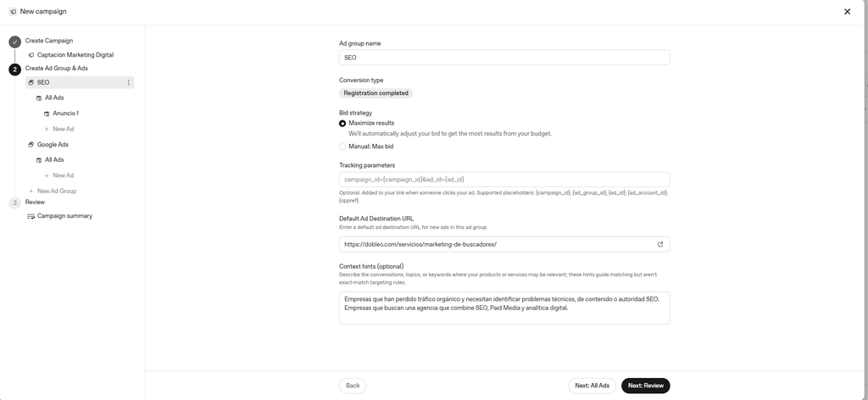Click the Campaign summary list icon

(x=31, y=216)
